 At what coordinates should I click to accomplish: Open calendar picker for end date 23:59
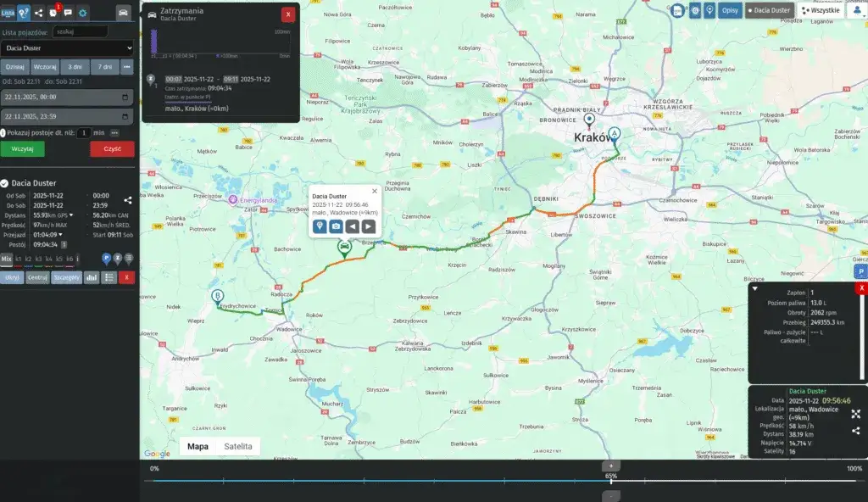(125, 116)
